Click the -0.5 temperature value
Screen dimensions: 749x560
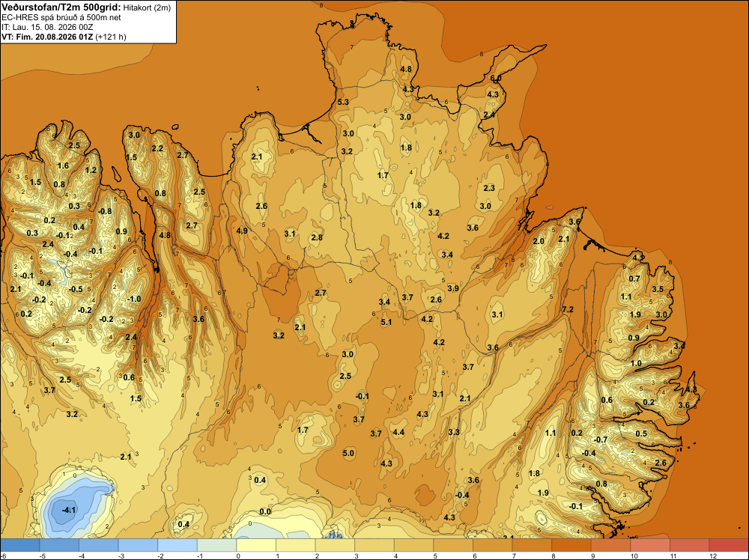(76, 289)
